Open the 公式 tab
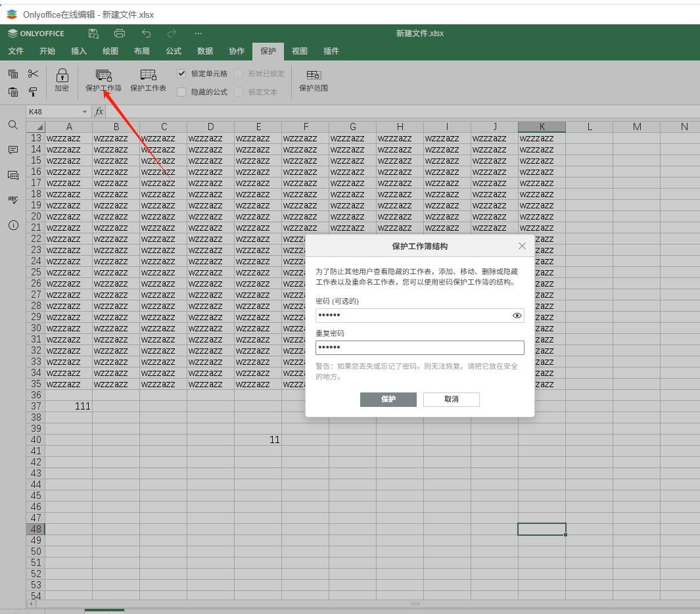Image resolution: width=700 pixels, height=614 pixels. pos(174,51)
